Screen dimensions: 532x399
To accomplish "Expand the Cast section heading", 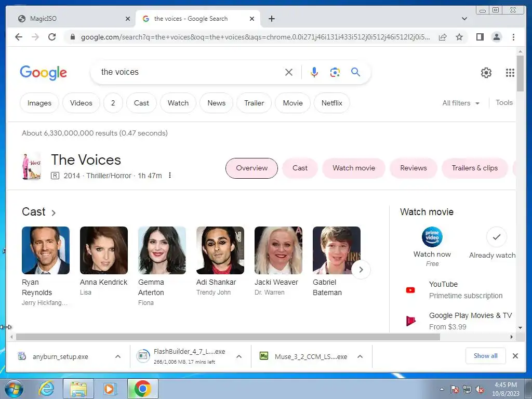I will [x=38, y=212].
